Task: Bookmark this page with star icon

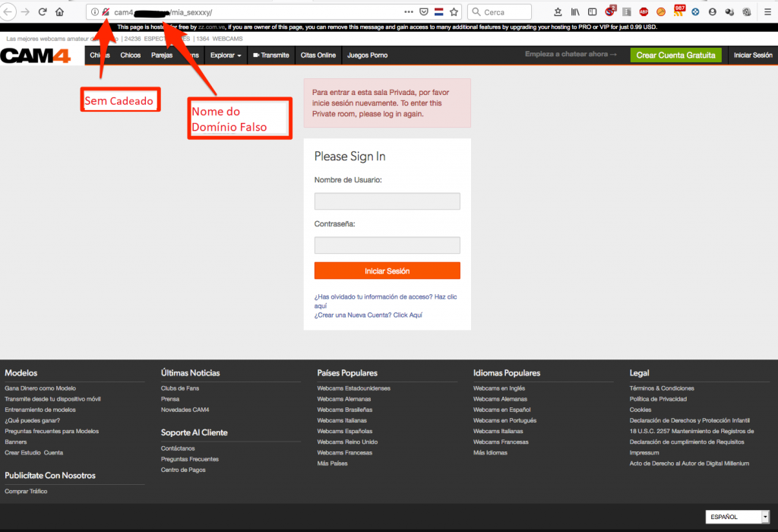Action: [x=454, y=12]
